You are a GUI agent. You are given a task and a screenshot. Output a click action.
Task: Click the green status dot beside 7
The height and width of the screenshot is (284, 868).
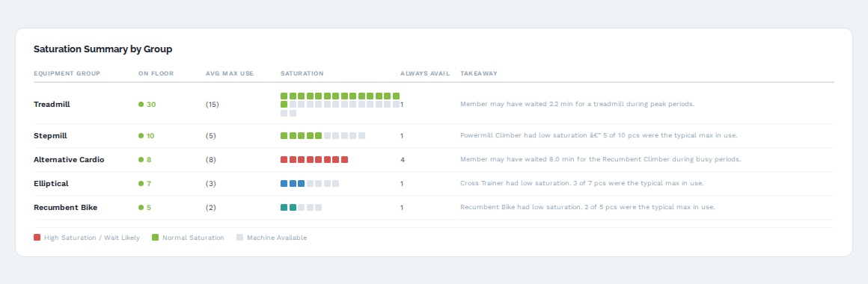[141, 183]
